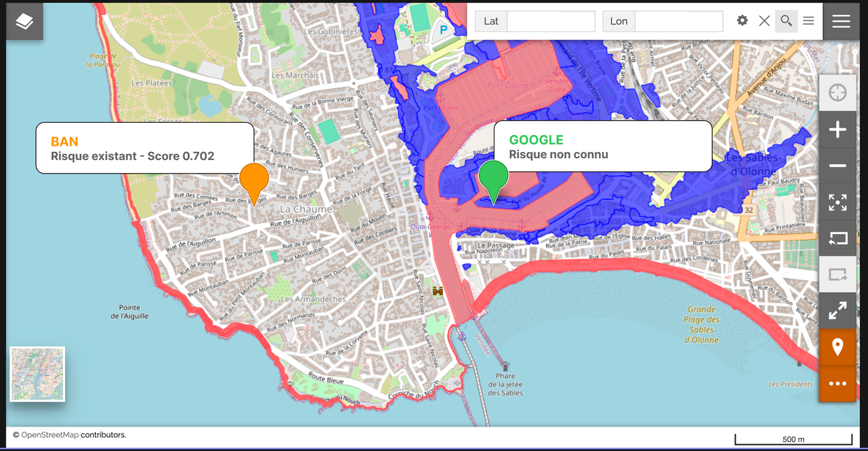The width and height of the screenshot is (868, 451).
Task: Click the geolocate crosshair control
Action: [x=837, y=92]
